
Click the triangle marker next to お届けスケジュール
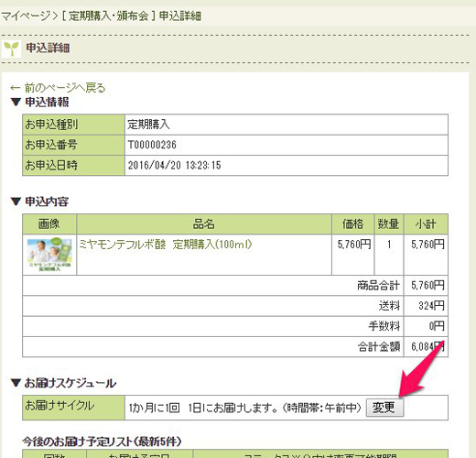pos(16,383)
